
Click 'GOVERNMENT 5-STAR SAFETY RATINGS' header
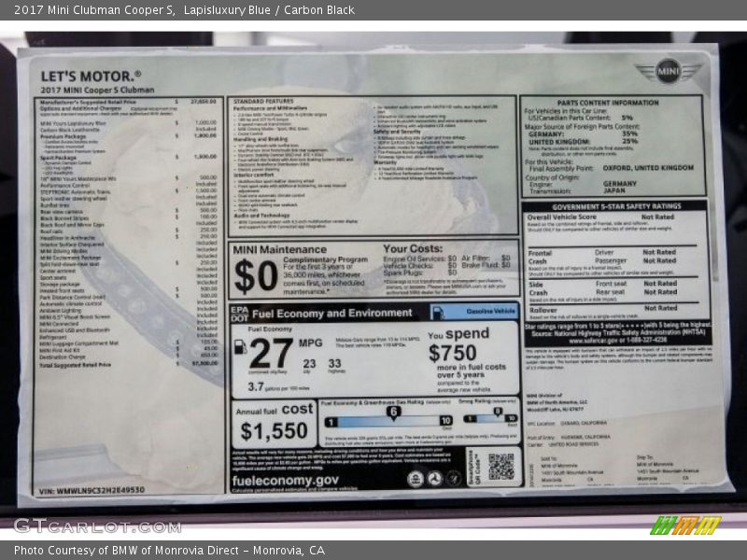pyautogui.click(x=616, y=206)
